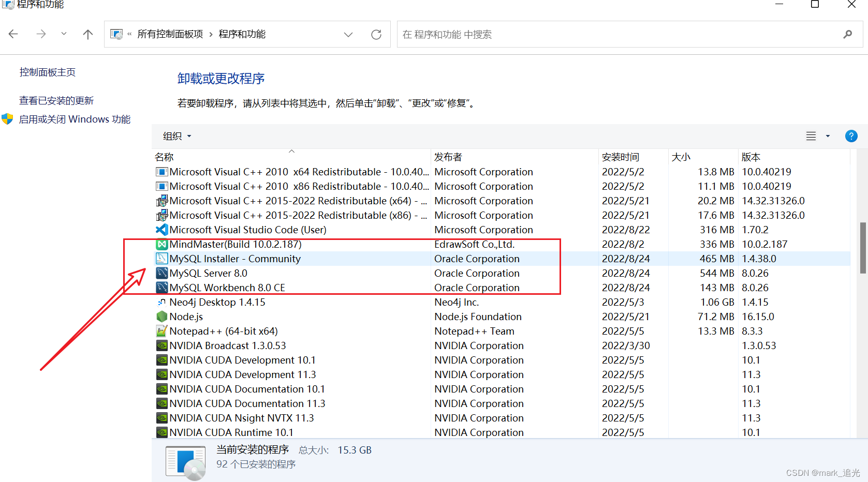Open the recent locations chevron
This screenshot has width=868, height=482.
[x=64, y=34]
